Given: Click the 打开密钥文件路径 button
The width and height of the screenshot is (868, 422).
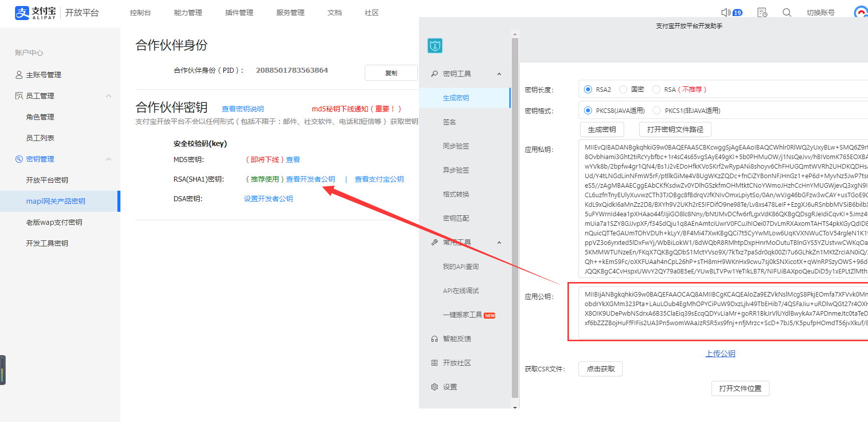Looking at the screenshot, I should (675, 129).
